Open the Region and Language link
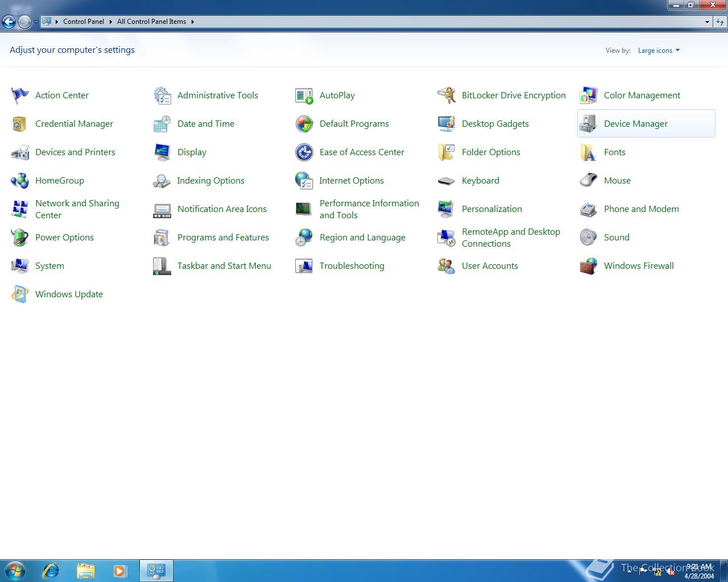728x582 pixels. [x=362, y=238]
